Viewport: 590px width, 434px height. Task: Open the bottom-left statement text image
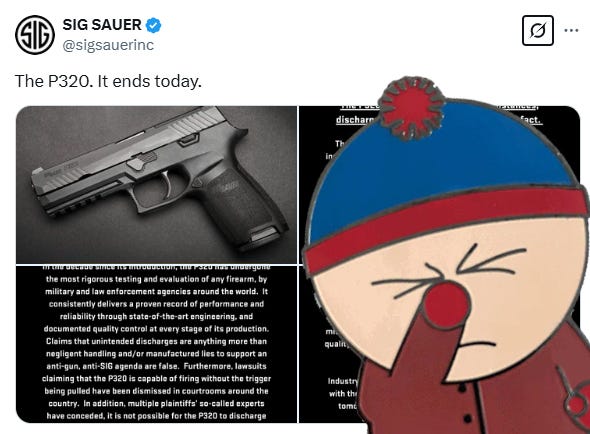[x=156, y=344]
